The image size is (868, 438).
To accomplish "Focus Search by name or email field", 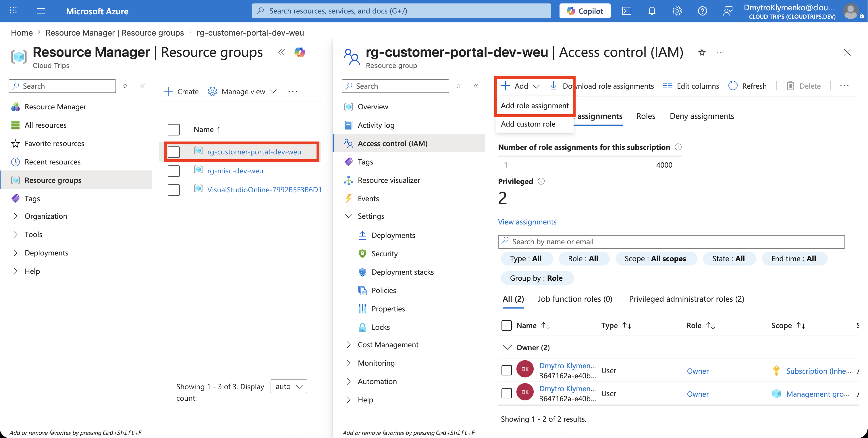I will [x=671, y=242].
